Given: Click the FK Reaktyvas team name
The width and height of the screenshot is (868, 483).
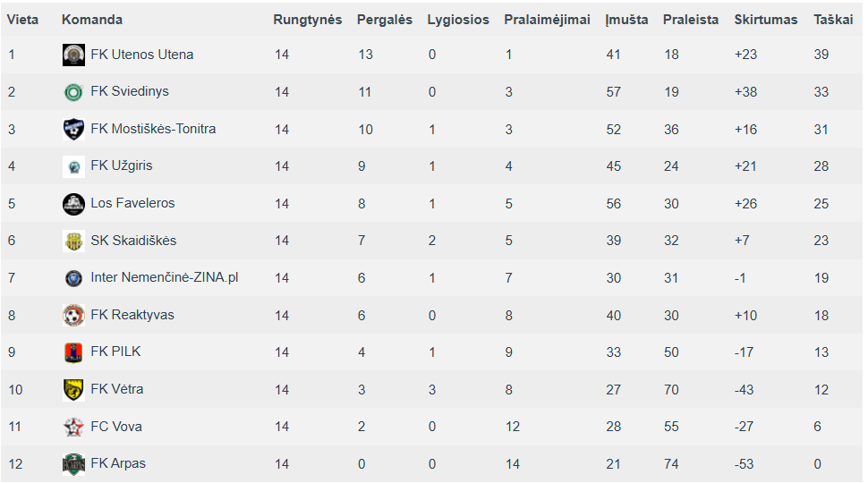Looking at the screenshot, I should point(132,315).
